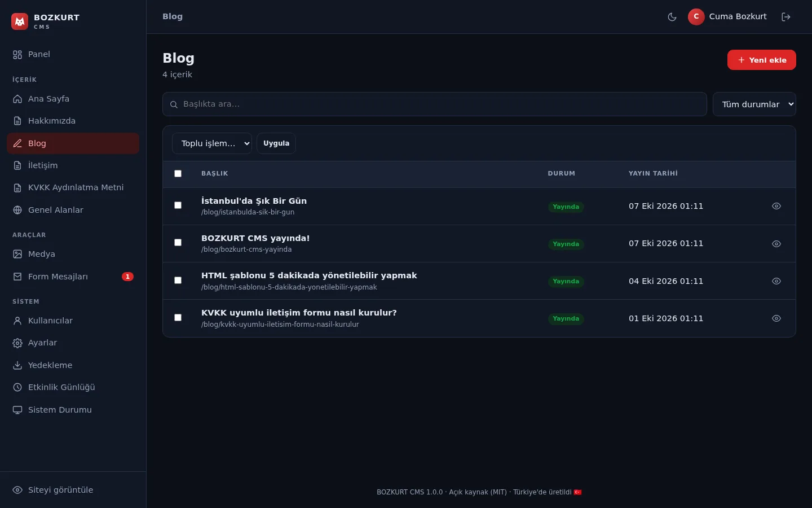Screen dimensions: 812x508
Task: Click the Siteyi görüntüle link
Action: tap(73, 490)
